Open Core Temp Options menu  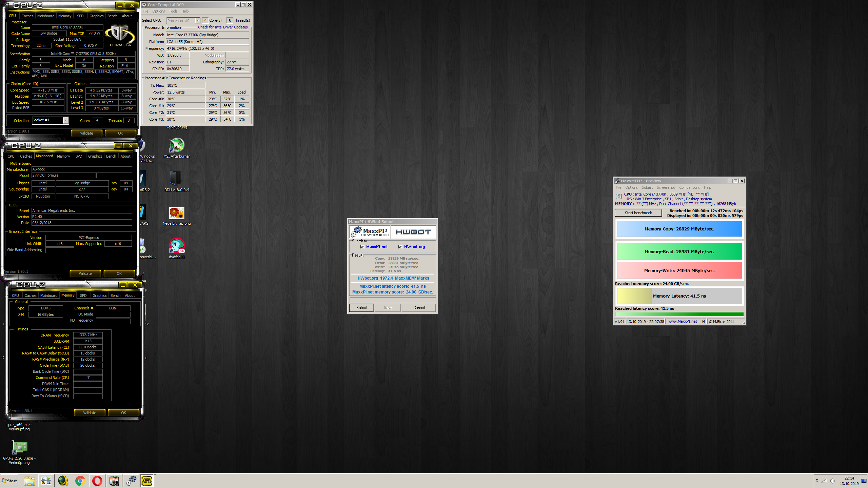[x=158, y=11]
